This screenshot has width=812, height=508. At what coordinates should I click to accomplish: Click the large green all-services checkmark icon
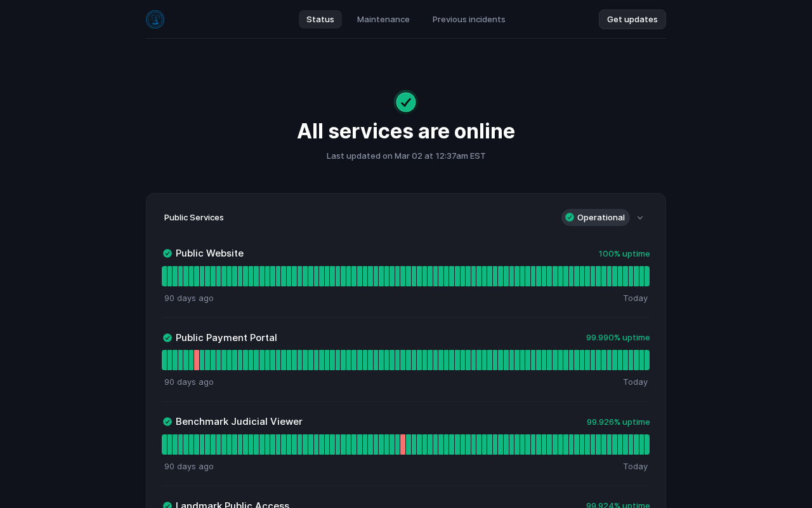coord(406,102)
